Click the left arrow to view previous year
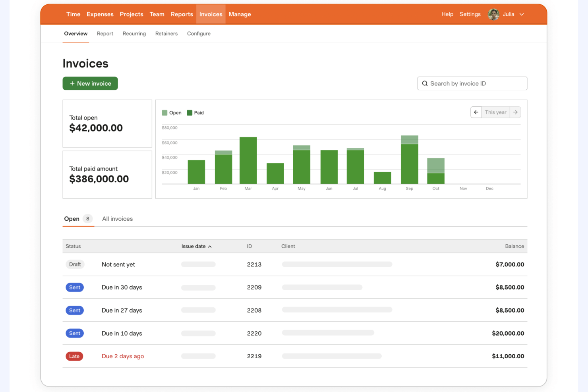588x392 pixels. pyautogui.click(x=476, y=112)
